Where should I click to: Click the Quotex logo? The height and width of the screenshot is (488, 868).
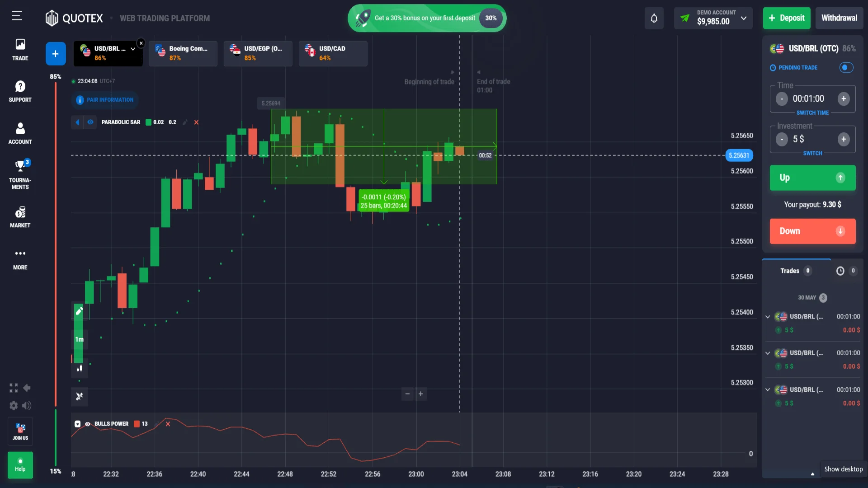(x=74, y=18)
